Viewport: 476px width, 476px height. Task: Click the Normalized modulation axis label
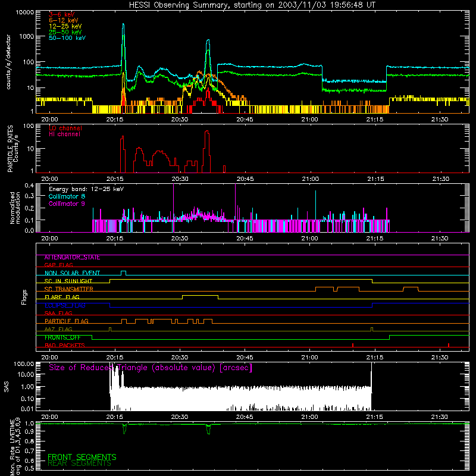[x=15, y=208]
